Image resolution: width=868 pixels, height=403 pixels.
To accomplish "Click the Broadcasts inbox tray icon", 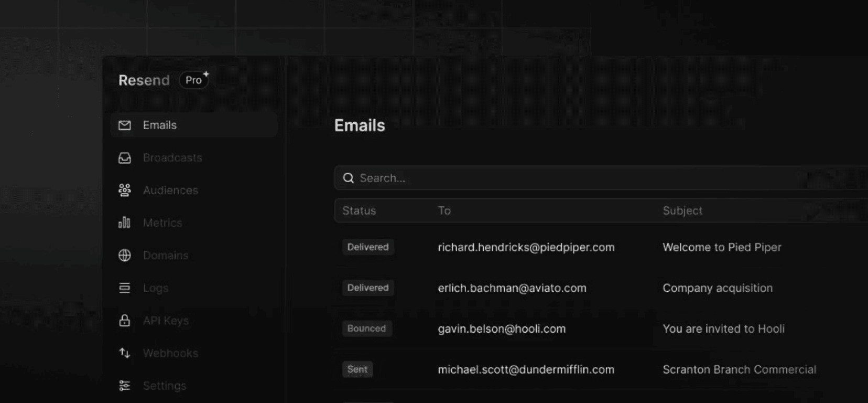I will (x=125, y=158).
